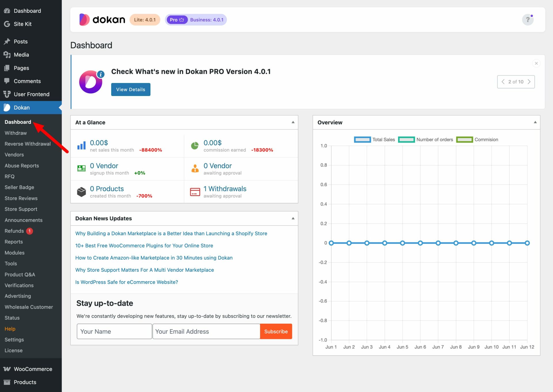Click the Pages icon in sidebar
Screen dimensions: 553x392
7,68
